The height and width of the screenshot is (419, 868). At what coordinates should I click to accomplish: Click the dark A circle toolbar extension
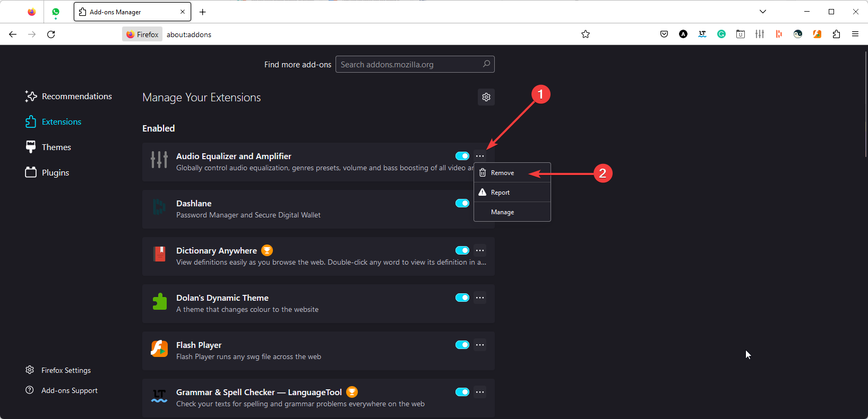pyautogui.click(x=683, y=34)
